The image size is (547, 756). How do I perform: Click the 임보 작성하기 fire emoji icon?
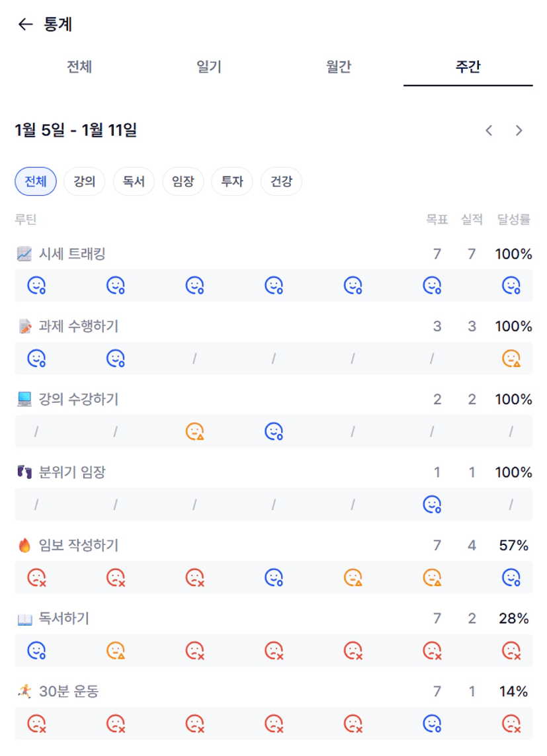[x=24, y=546]
